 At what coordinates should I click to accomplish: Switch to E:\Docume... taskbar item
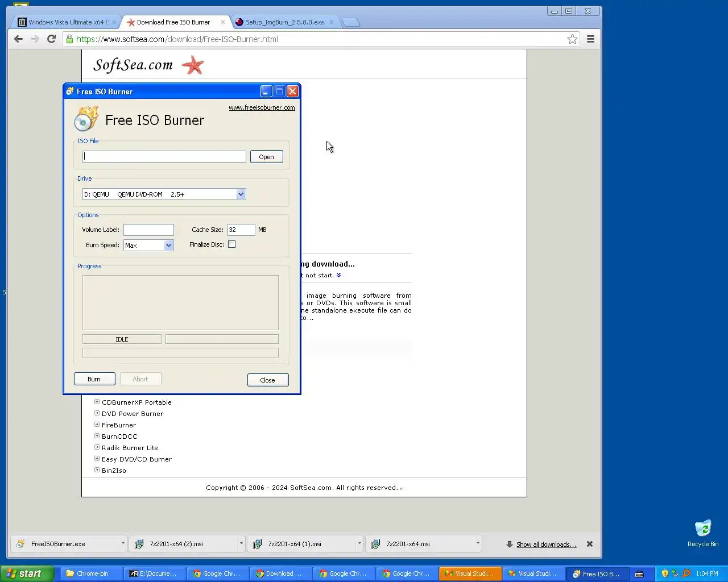click(x=155, y=573)
